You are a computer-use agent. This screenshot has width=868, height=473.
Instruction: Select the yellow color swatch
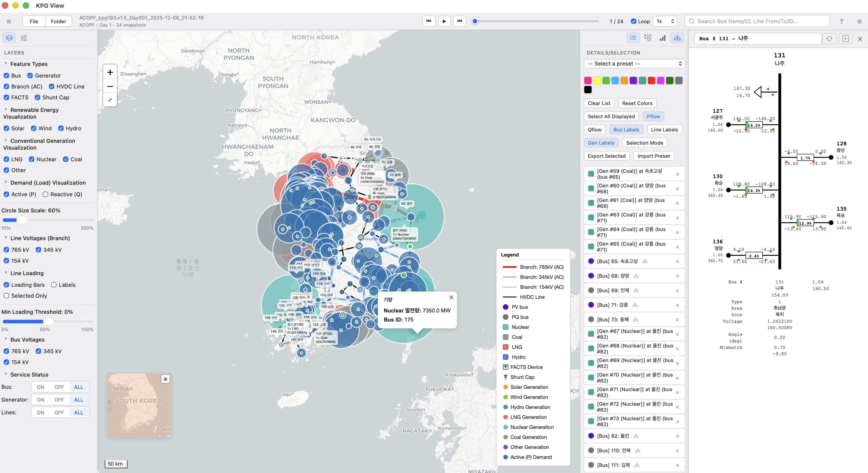point(597,80)
